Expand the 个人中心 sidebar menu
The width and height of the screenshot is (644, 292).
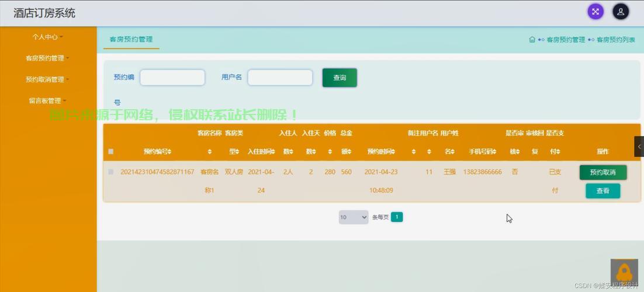point(48,37)
